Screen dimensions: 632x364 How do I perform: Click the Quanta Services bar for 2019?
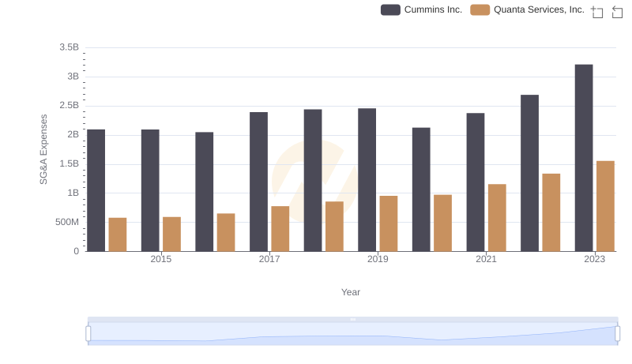(389, 223)
